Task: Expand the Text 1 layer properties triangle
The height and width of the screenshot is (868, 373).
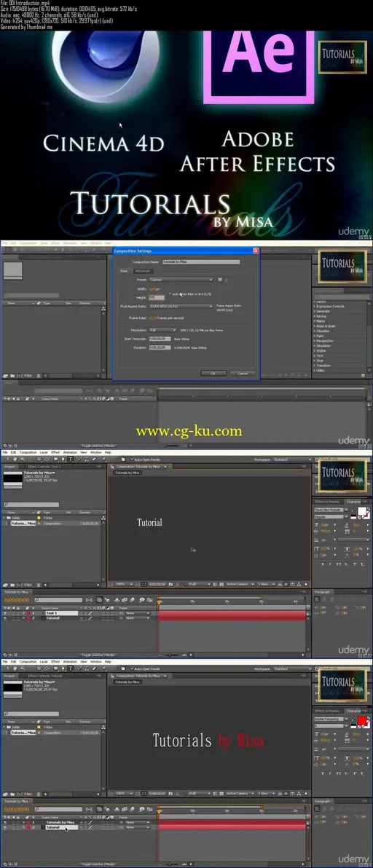Action: [x=23, y=613]
